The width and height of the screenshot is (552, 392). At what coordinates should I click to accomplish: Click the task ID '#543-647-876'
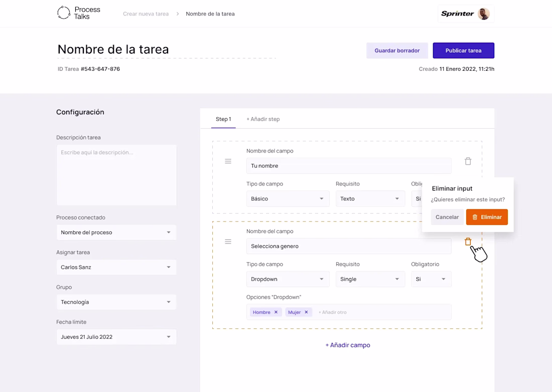coord(100,69)
